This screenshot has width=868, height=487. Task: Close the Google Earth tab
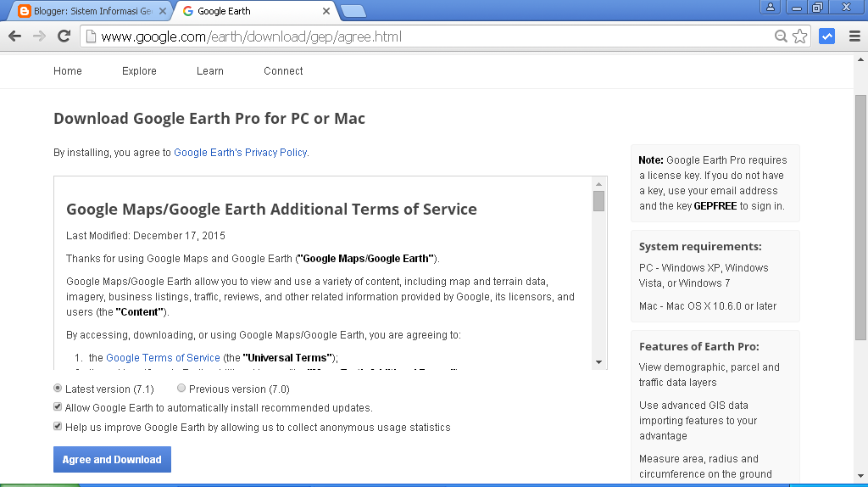[x=326, y=11]
